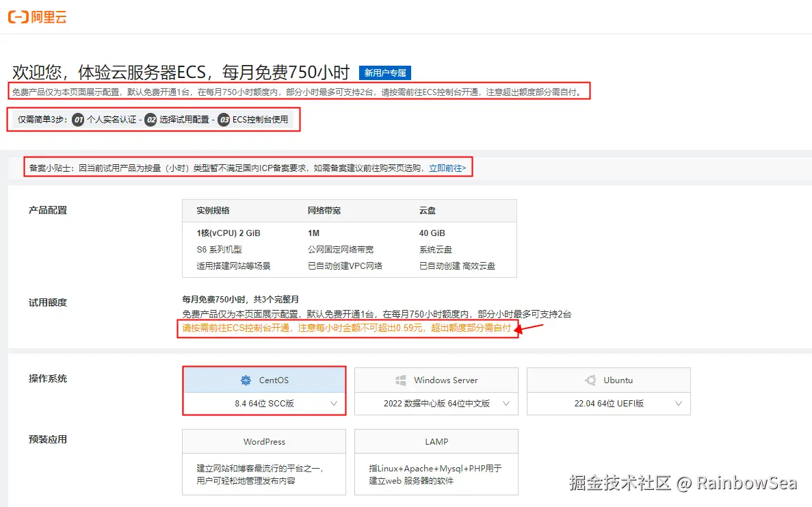Viewport: 812px width, 507px height.
Task: Click the 公网固定网络带宽 text
Action: [x=341, y=250]
